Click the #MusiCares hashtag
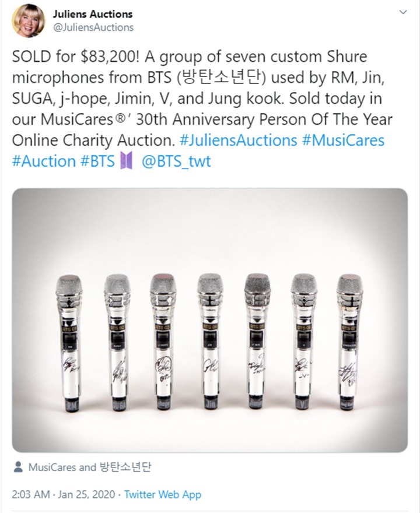The width and height of the screenshot is (420, 513). point(345,140)
